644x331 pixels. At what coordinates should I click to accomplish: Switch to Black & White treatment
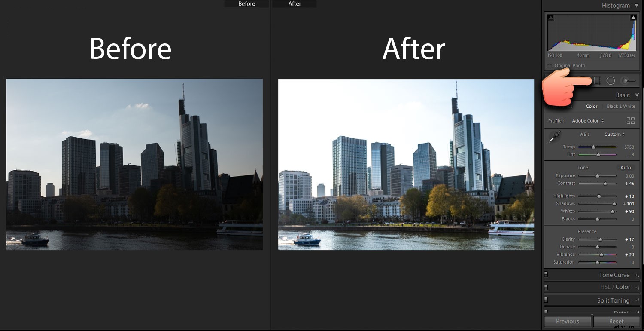pyautogui.click(x=621, y=106)
